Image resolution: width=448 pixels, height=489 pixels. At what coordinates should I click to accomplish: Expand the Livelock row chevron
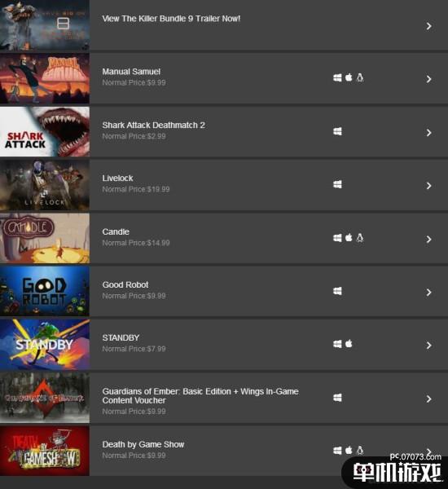(429, 186)
